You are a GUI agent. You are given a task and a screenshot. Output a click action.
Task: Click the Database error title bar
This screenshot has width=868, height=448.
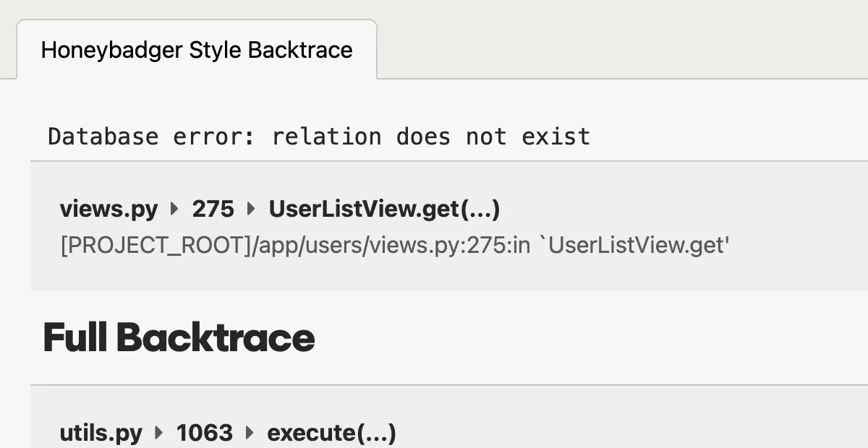318,137
